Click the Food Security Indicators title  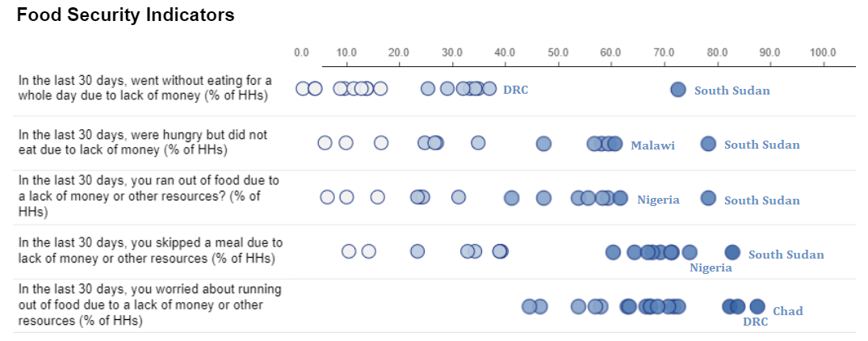click(x=125, y=15)
